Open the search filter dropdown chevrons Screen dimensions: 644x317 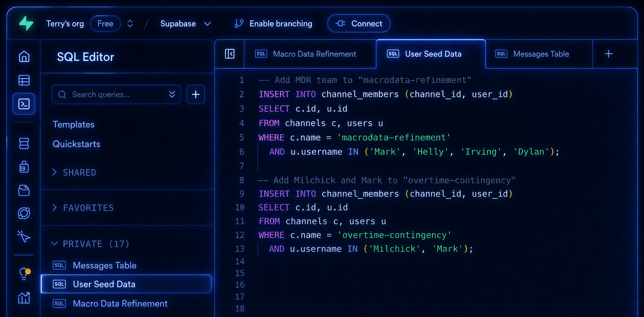(172, 94)
